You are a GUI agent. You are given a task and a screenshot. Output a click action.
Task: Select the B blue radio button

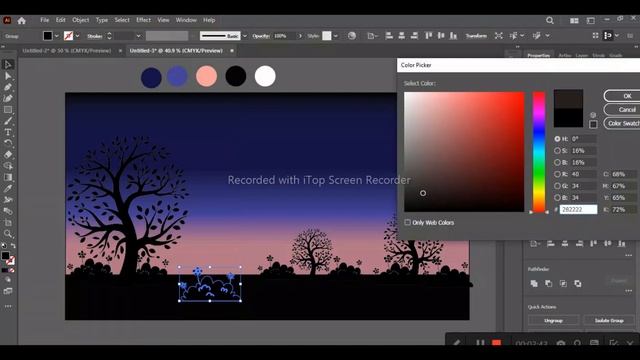pos(557,198)
